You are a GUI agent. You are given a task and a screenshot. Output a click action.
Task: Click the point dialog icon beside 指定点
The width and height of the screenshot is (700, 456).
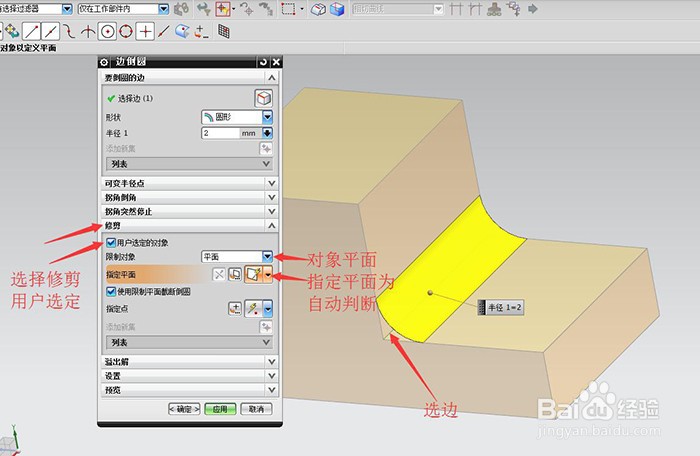pyautogui.click(x=235, y=309)
